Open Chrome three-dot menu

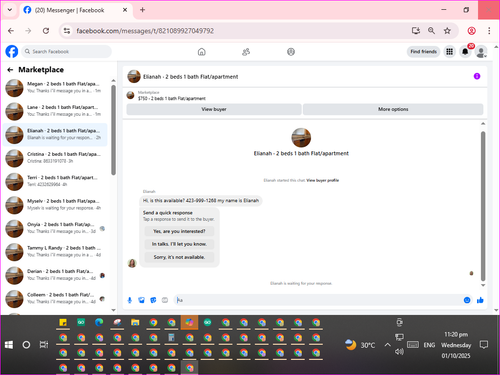[x=489, y=31]
